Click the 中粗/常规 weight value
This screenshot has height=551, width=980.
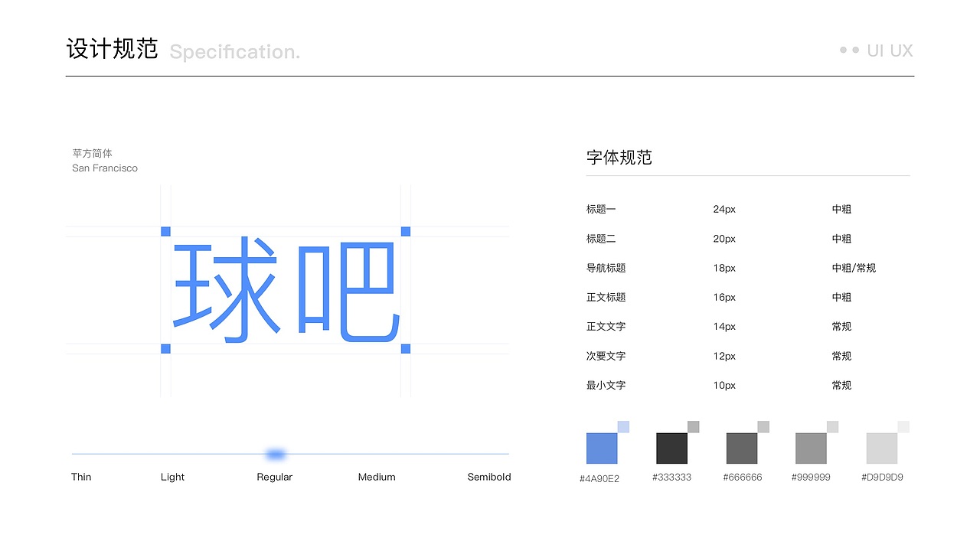click(854, 268)
